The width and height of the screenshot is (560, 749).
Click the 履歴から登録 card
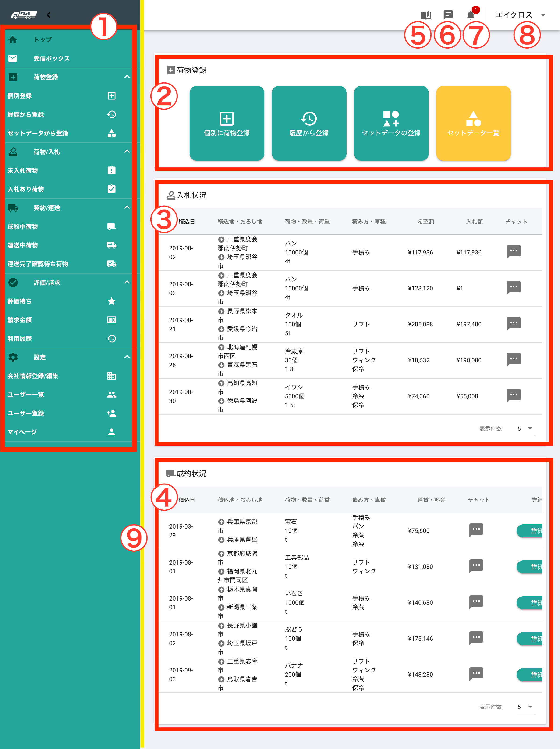tap(309, 123)
